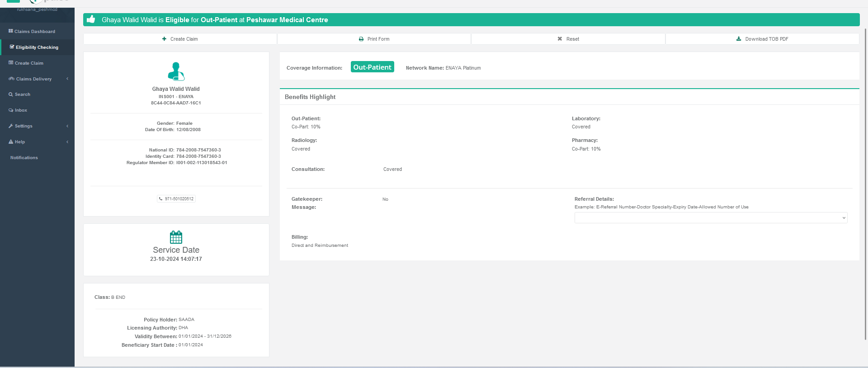
Task: Click the thumbs-up icon in eligibility banner
Action: (x=91, y=19)
